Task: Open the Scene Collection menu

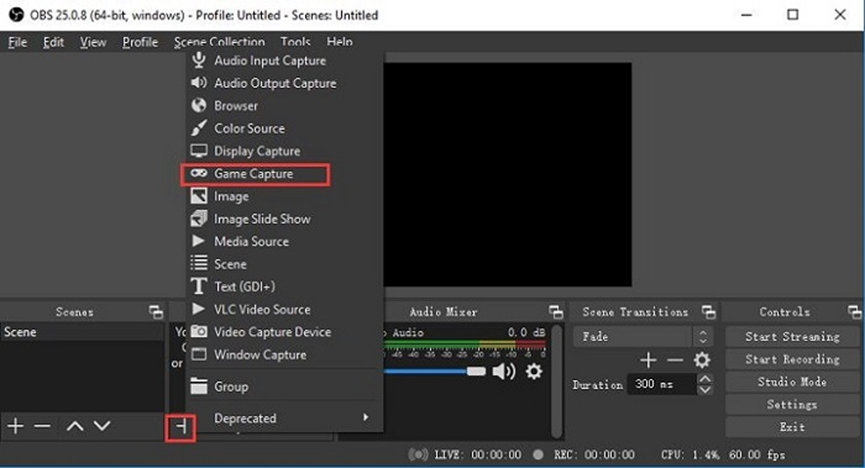Action: (x=220, y=42)
